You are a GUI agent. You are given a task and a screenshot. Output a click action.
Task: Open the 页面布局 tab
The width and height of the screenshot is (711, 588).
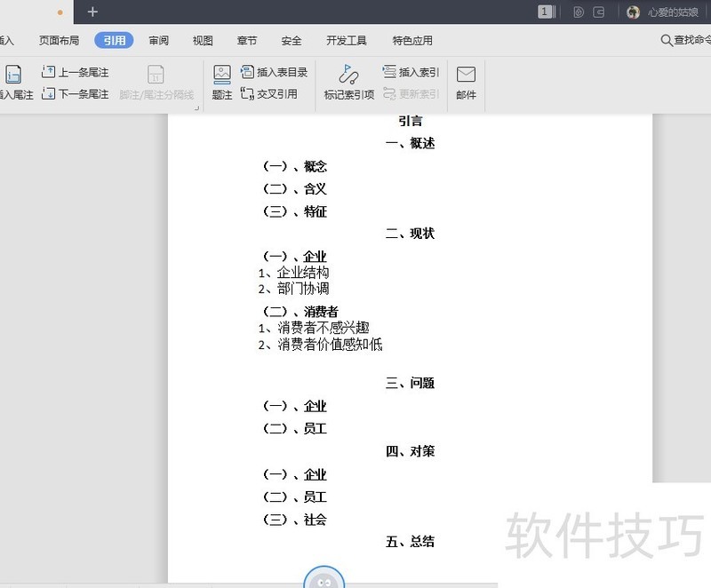[x=59, y=40]
